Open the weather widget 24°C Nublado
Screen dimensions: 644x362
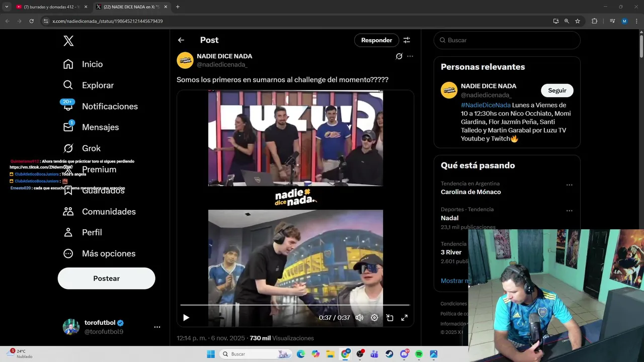pos(20,354)
